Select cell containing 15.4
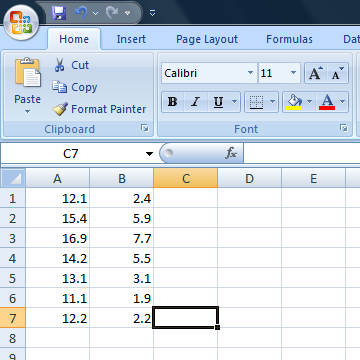Image resolution: width=360 pixels, height=360 pixels. pyautogui.click(x=57, y=218)
